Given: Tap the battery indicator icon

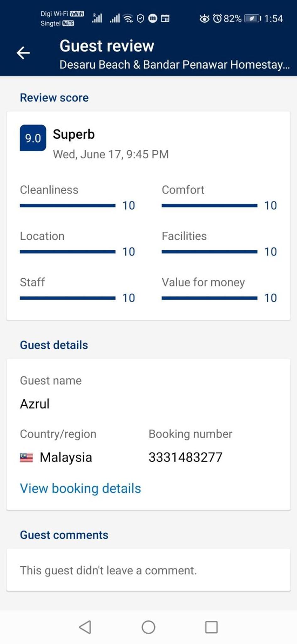Looking at the screenshot, I should tap(253, 19).
